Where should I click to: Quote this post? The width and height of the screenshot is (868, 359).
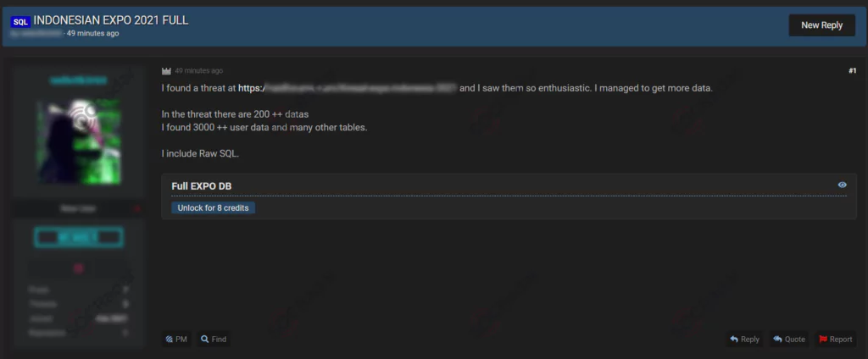point(789,339)
